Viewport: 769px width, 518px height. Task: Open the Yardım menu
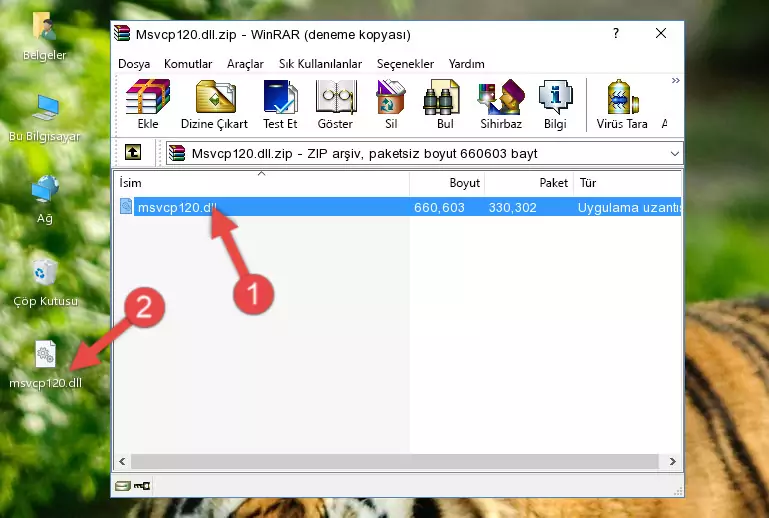point(466,64)
